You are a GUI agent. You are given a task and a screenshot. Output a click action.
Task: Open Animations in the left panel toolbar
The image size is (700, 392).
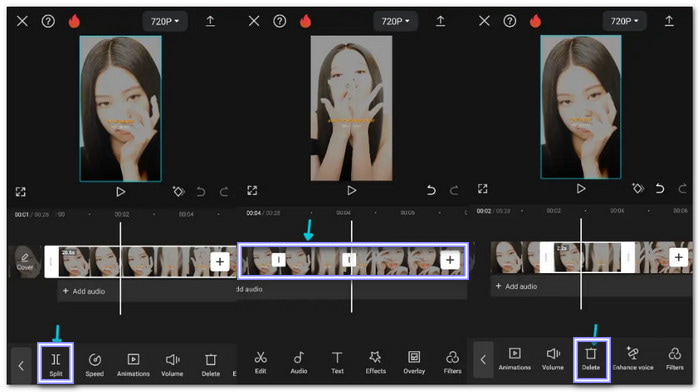133,365
